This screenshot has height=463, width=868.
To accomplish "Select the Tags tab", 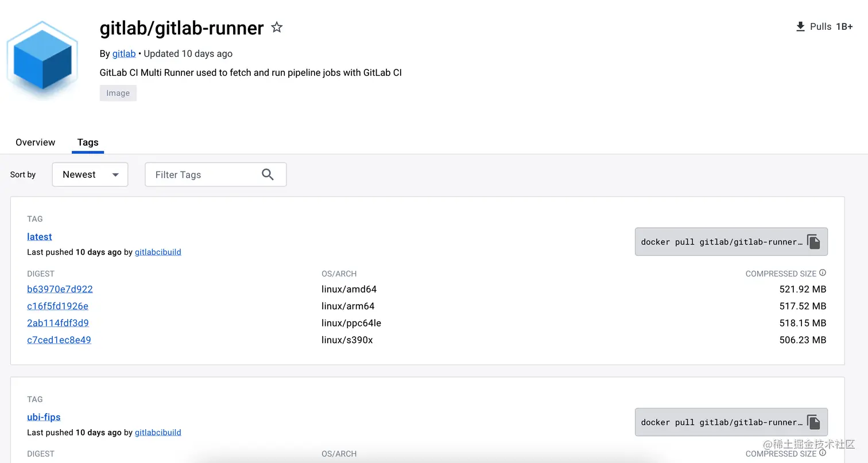I will pos(88,142).
